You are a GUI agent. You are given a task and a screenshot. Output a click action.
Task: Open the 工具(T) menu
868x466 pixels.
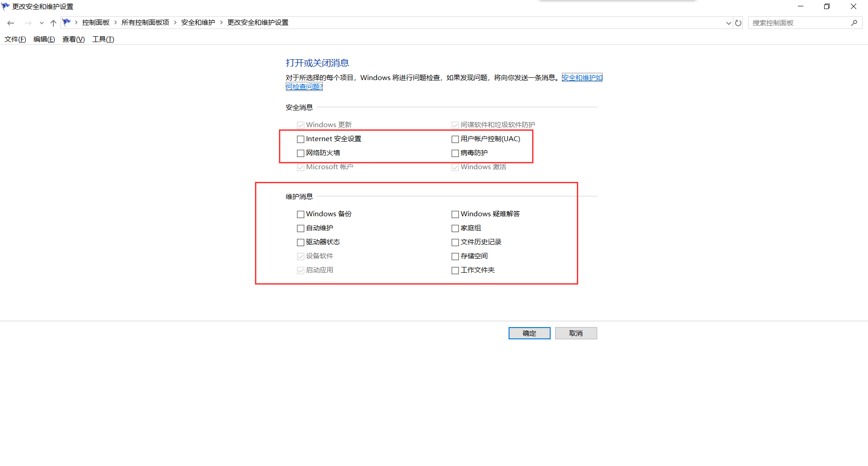[x=103, y=39]
